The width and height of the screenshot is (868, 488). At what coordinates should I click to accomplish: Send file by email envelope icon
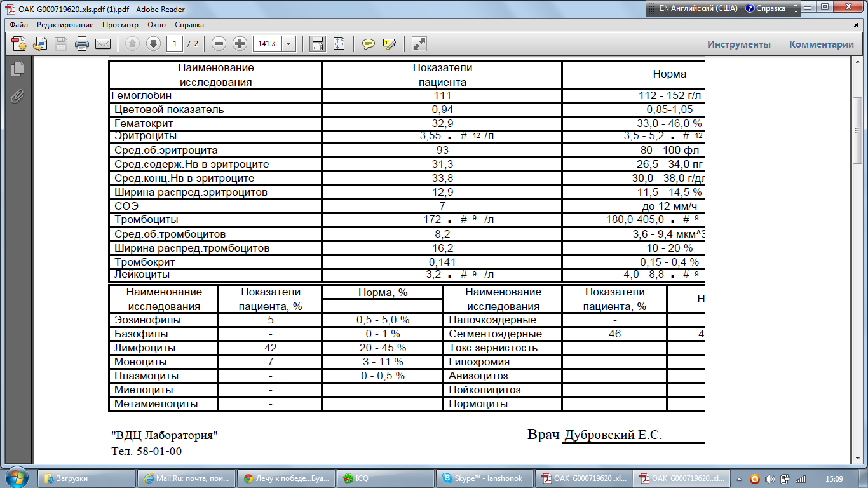pos(102,44)
